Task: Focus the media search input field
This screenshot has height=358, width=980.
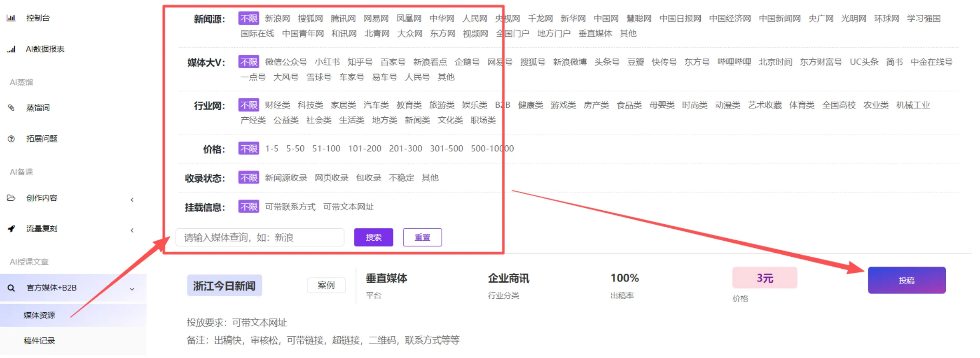Action: point(260,237)
